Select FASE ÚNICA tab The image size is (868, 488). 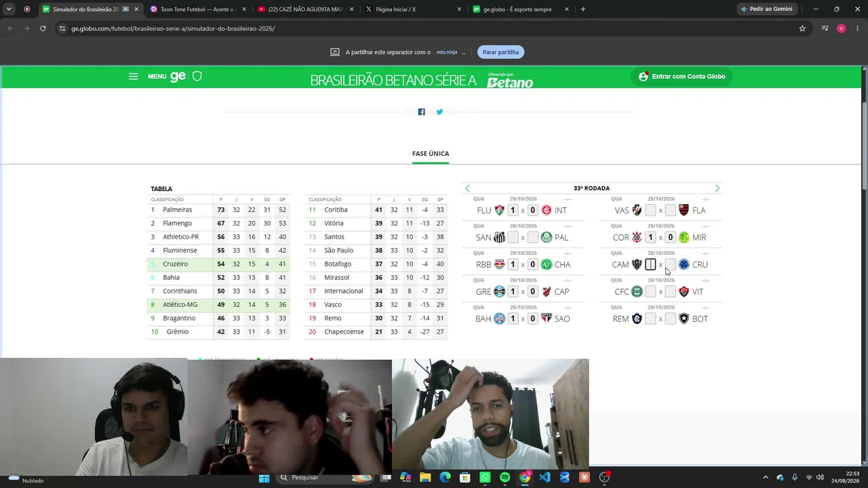coord(431,154)
